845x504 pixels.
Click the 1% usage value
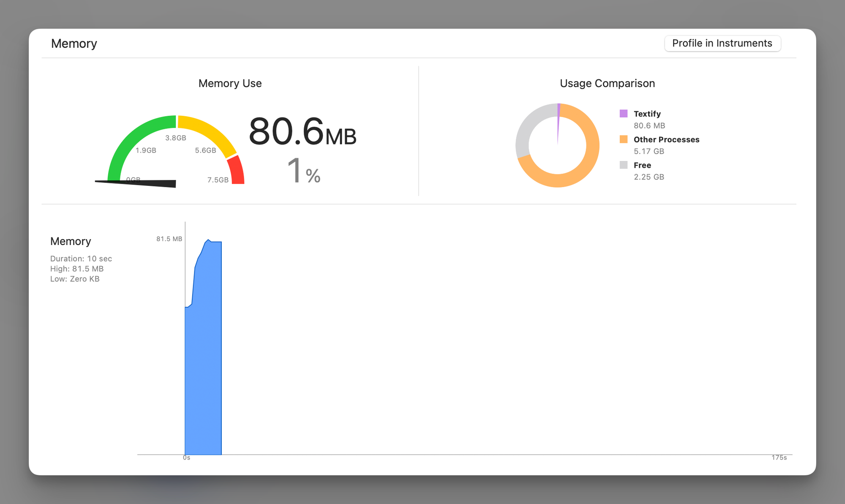point(303,171)
